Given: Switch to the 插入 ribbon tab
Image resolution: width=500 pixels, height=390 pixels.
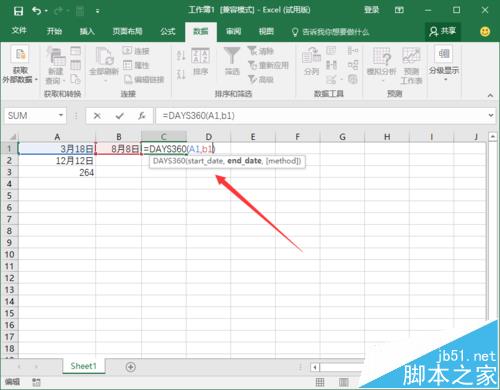Looking at the screenshot, I should pyautogui.click(x=87, y=31).
